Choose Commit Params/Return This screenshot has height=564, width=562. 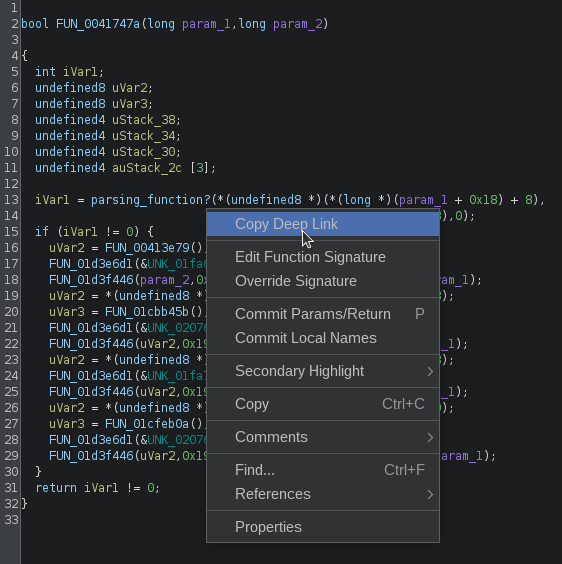(323, 314)
